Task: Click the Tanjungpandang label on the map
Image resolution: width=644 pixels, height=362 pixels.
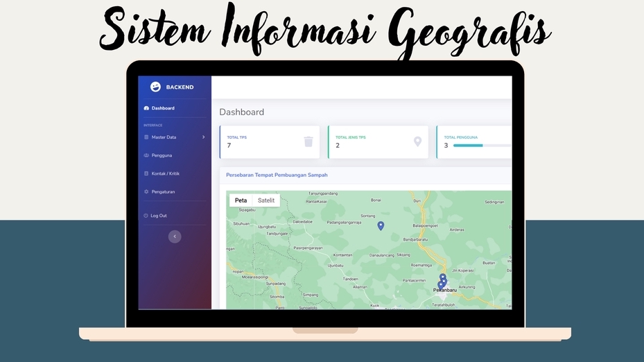Action: (x=323, y=193)
